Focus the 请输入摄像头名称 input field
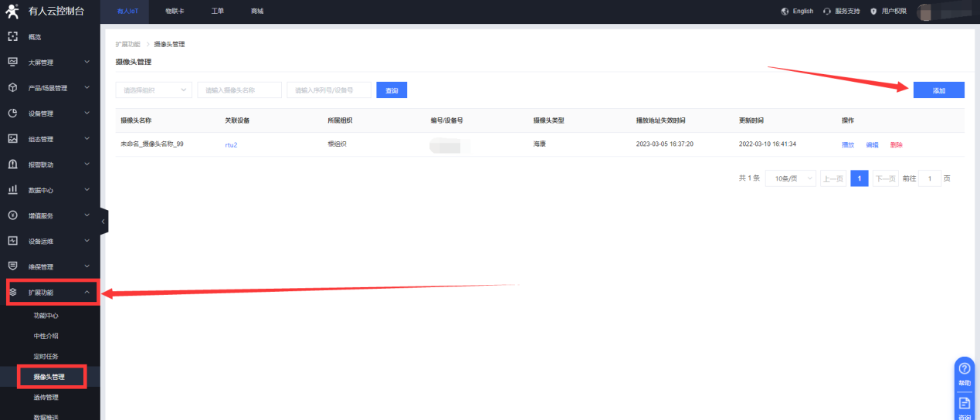 (239, 90)
